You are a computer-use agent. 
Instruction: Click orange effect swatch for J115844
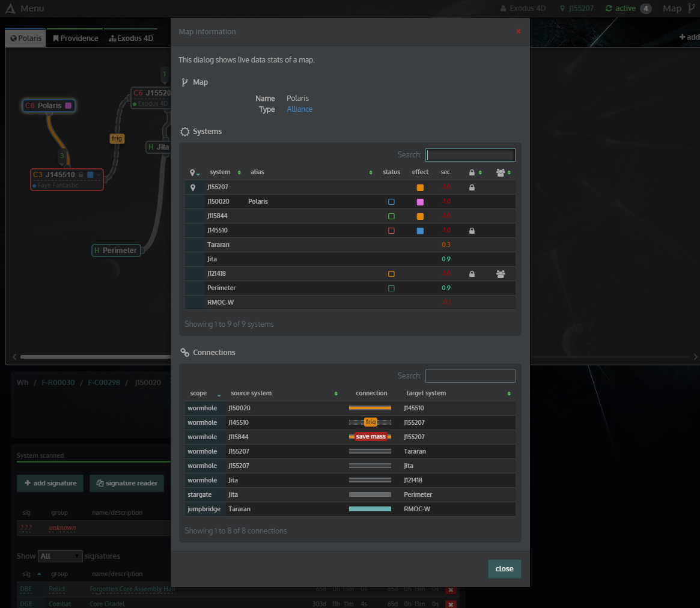420,216
